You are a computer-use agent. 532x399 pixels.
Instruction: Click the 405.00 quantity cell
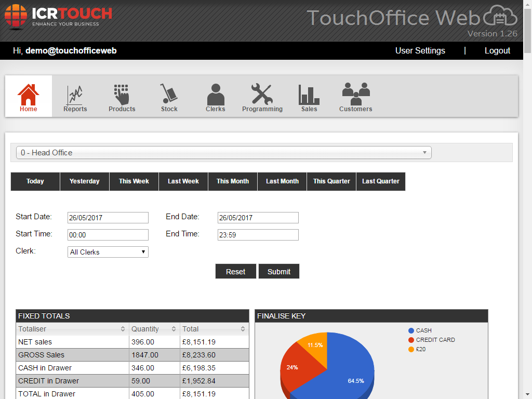(154, 394)
